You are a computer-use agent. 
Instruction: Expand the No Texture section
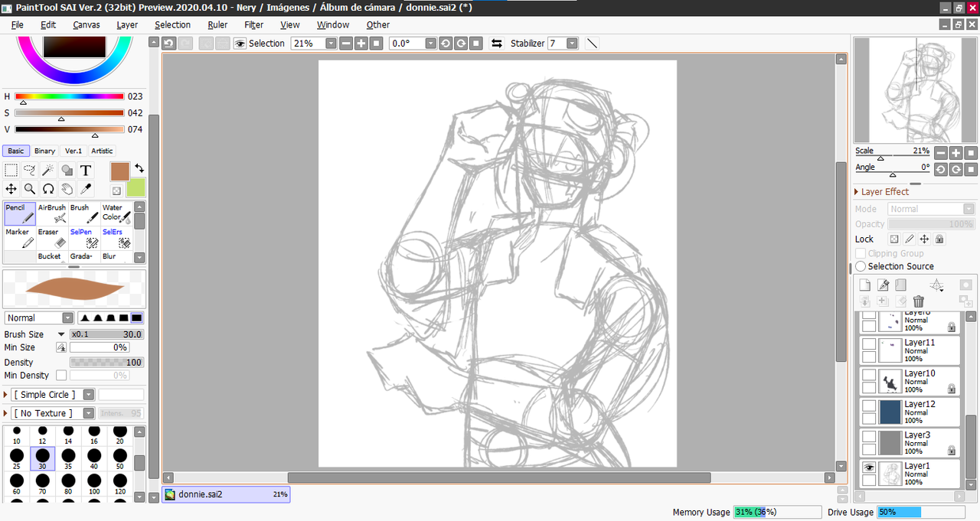pyautogui.click(x=7, y=413)
